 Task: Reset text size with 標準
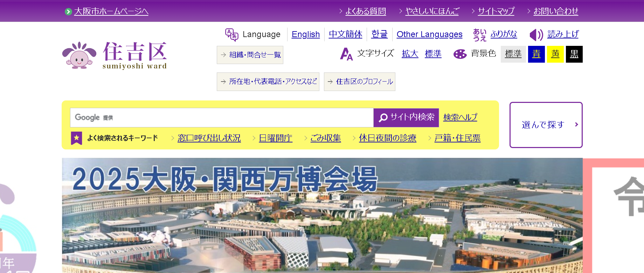(x=433, y=54)
